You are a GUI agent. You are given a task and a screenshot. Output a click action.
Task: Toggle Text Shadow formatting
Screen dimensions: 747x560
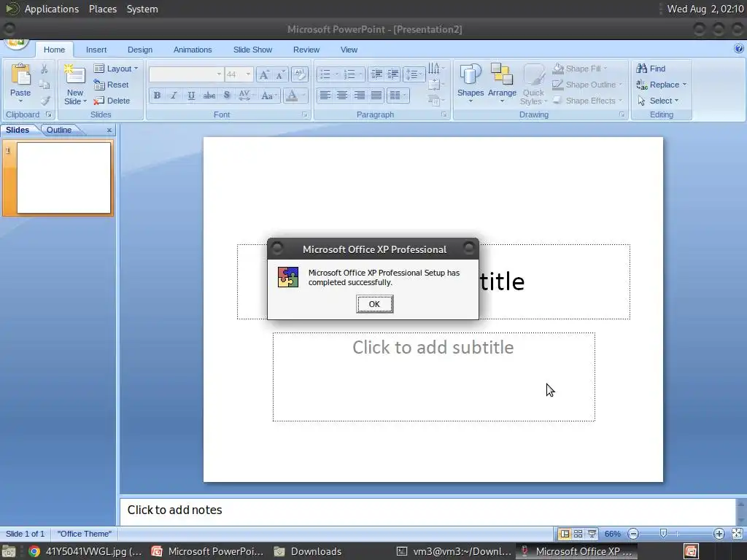coord(227,96)
